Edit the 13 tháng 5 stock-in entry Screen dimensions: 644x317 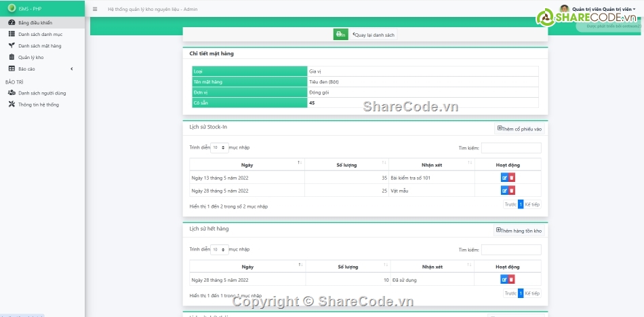[x=504, y=178]
